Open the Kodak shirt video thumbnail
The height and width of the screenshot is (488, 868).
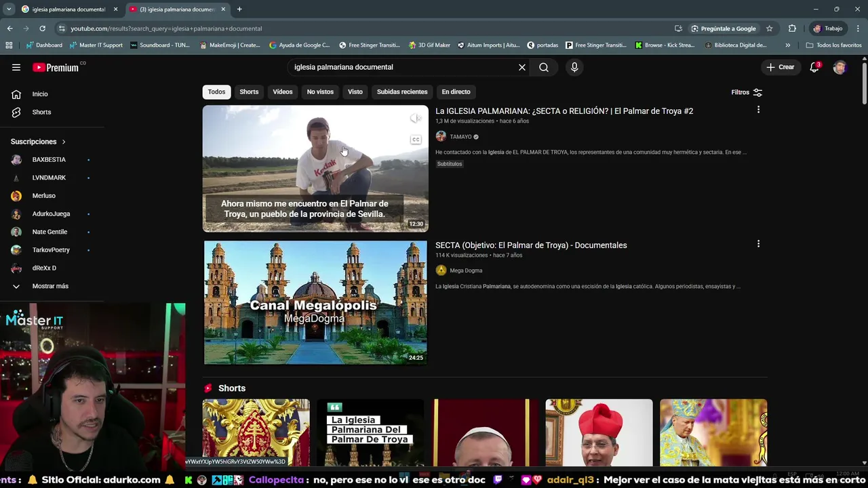tap(315, 168)
